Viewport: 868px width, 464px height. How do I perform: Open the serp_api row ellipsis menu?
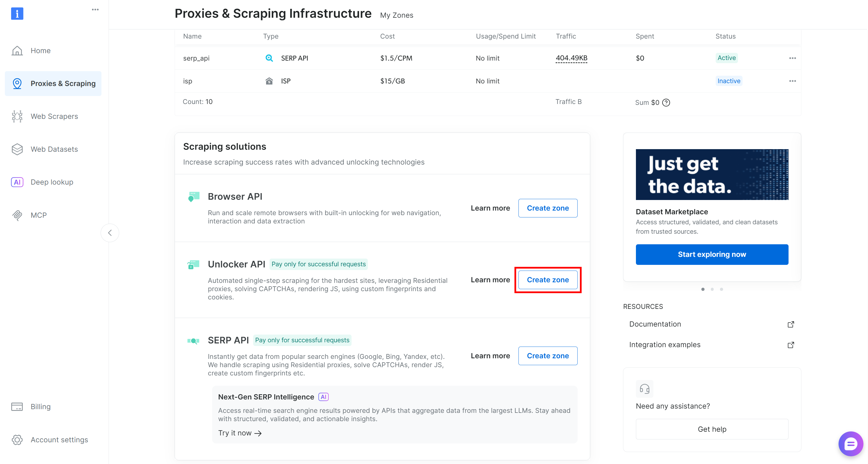pos(793,58)
